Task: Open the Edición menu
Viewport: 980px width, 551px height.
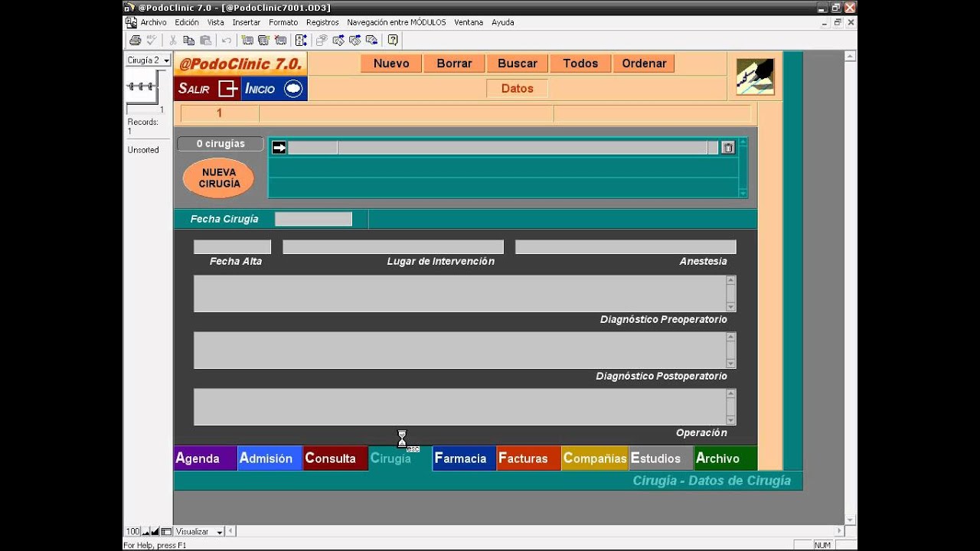Action: click(187, 23)
